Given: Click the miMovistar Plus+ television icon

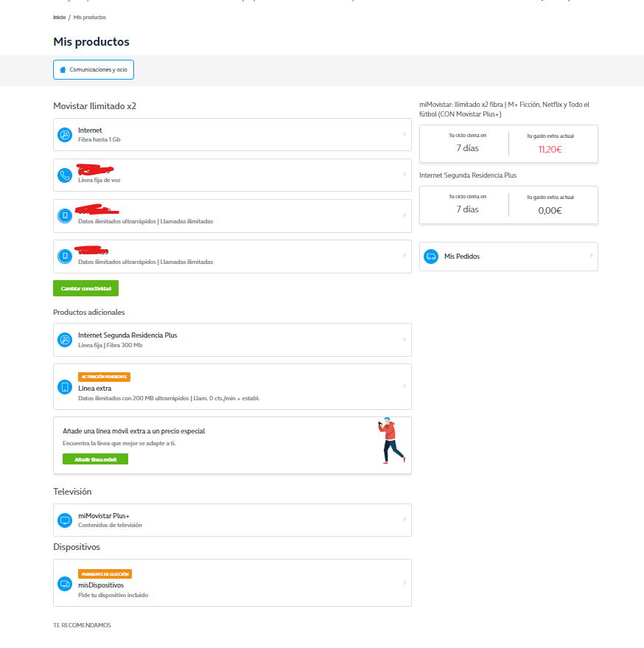Looking at the screenshot, I should pos(65,520).
